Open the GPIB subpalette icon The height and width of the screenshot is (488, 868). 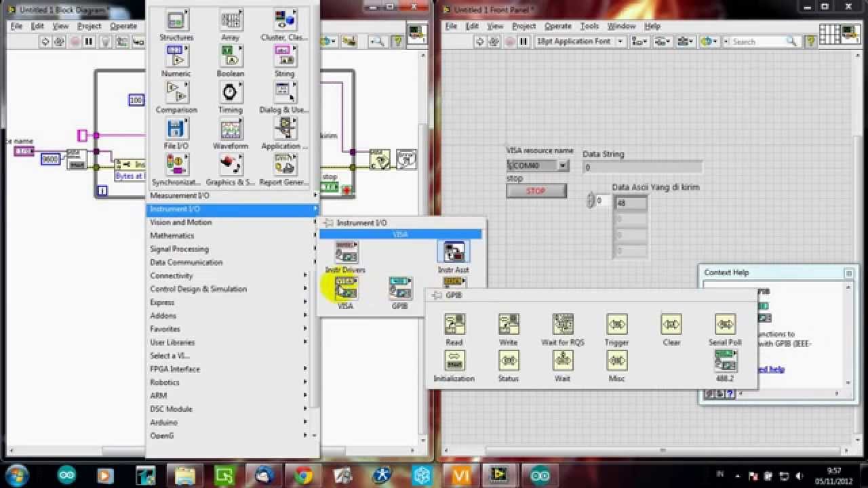[x=400, y=288]
